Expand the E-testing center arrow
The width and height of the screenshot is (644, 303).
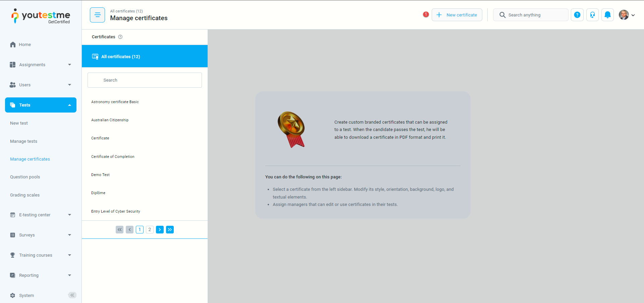coord(70,215)
